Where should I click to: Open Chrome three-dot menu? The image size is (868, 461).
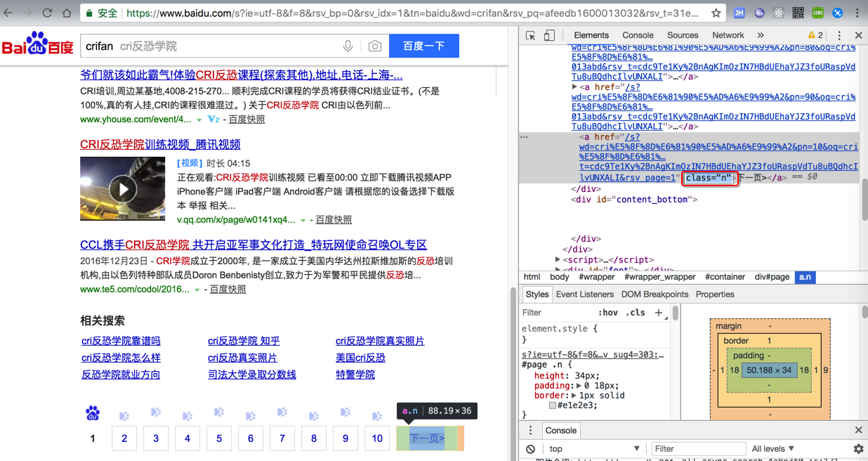[x=857, y=13]
